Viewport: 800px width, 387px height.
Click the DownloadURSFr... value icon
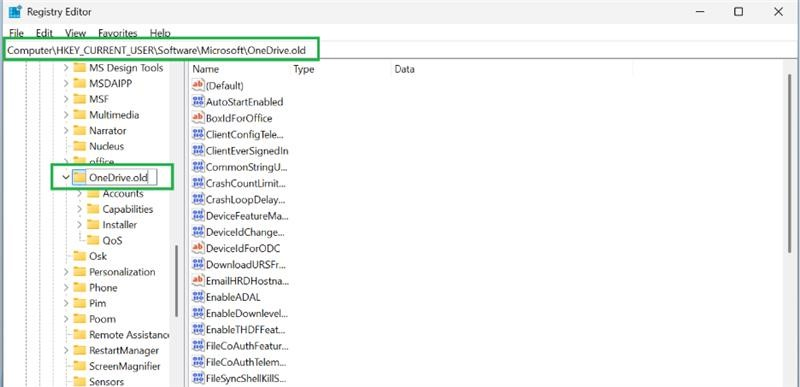coord(198,264)
